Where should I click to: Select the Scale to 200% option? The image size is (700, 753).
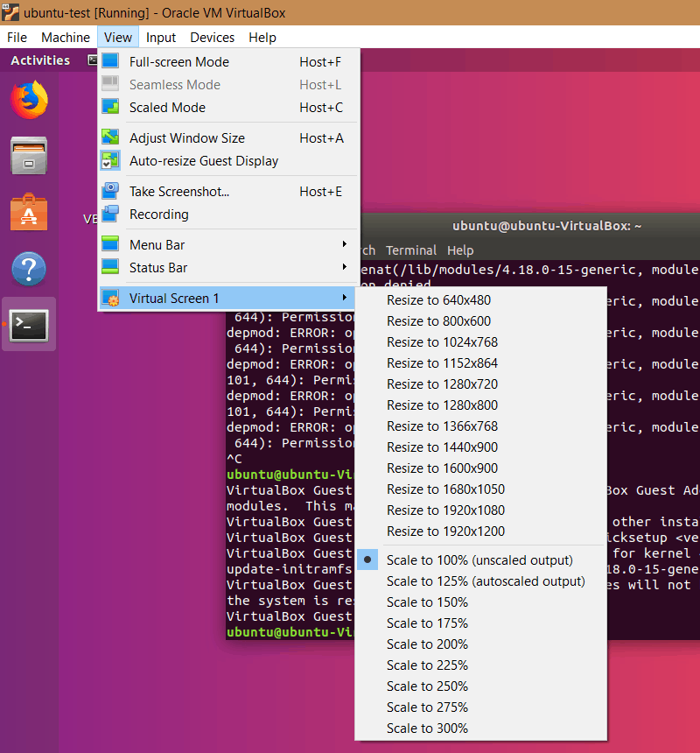pos(426,644)
